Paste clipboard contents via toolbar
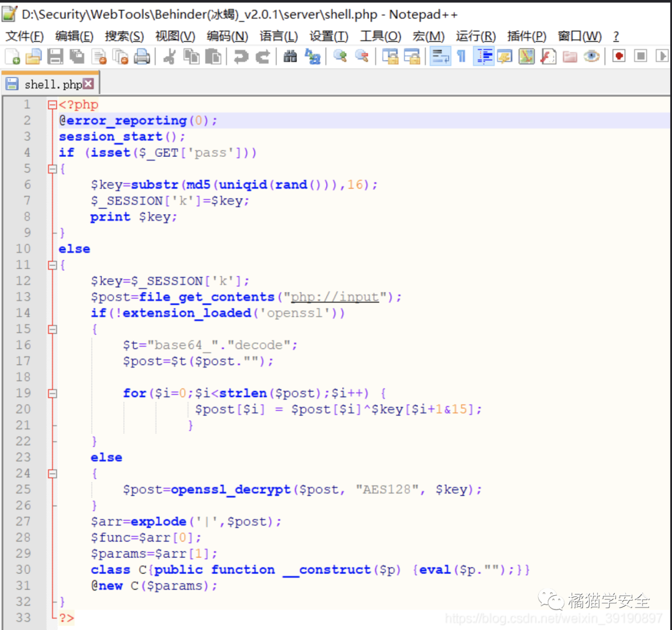Viewport: 672px width, 630px height. pos(213,57)
